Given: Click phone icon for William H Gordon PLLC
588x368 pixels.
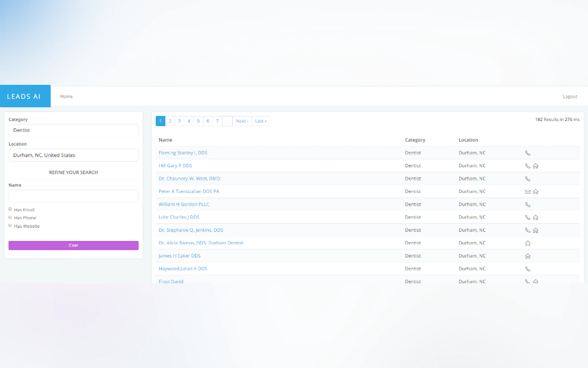Looking at the screenshot, I should click(x=527, y=204).
